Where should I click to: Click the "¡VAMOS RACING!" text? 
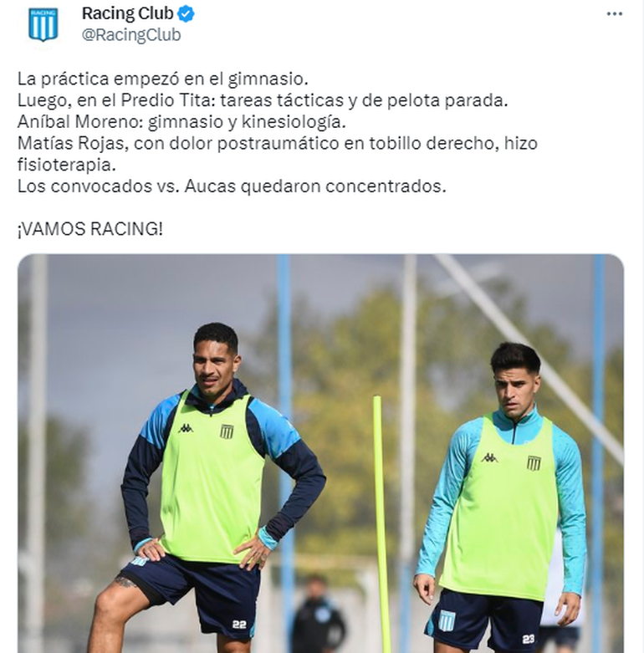click(90, 229)
